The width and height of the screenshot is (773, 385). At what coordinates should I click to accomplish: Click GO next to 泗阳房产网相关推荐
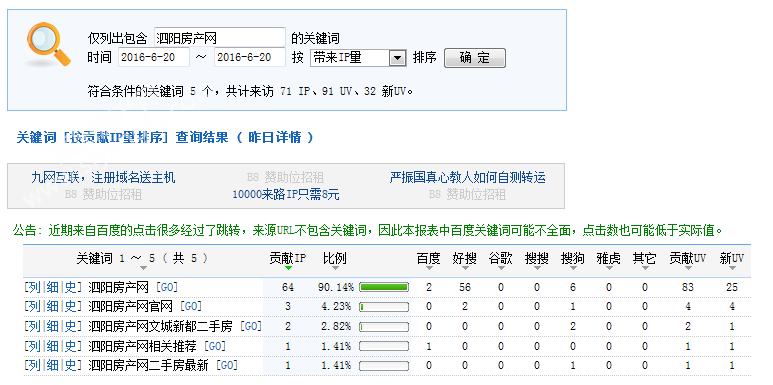pyautogui.click(x=215, y=346)
